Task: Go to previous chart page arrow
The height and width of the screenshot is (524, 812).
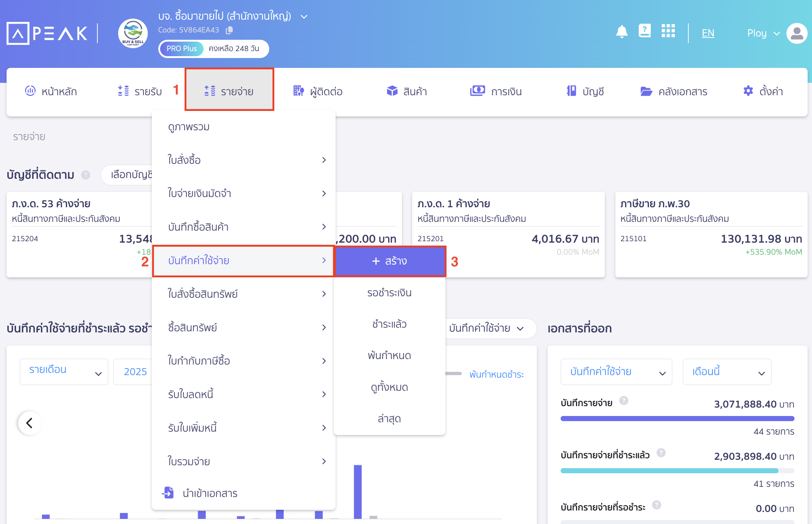Action: (30, 423)
